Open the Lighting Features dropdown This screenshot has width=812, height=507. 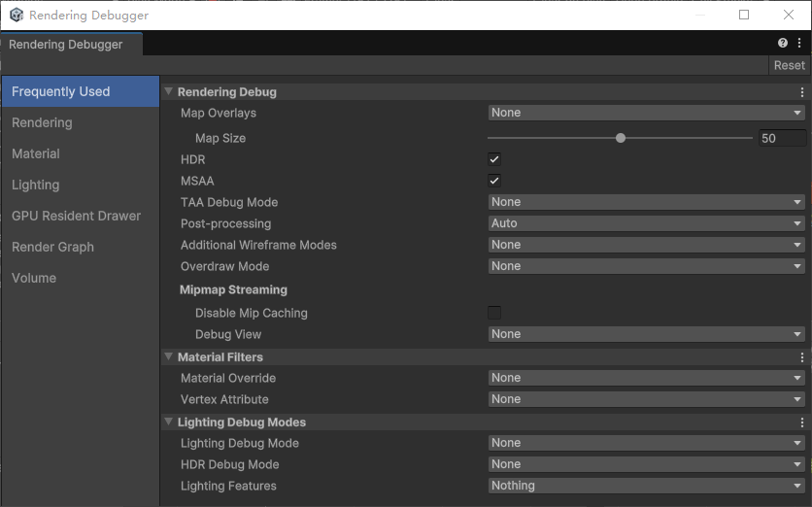pyautogui.click(x=646, y=486)
